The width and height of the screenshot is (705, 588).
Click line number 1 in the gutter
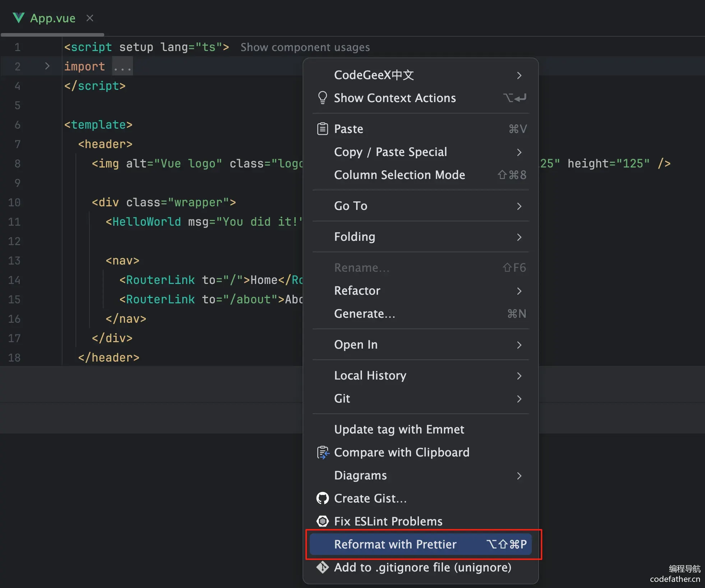click(x=17, y=47)
